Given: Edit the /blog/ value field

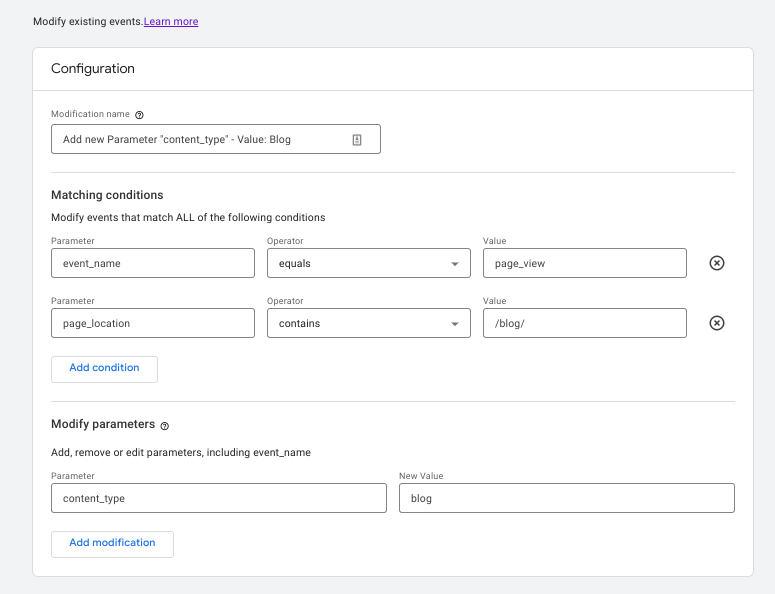Looking at the screenshot, I should pyautogui.click(x=585, y=323).
